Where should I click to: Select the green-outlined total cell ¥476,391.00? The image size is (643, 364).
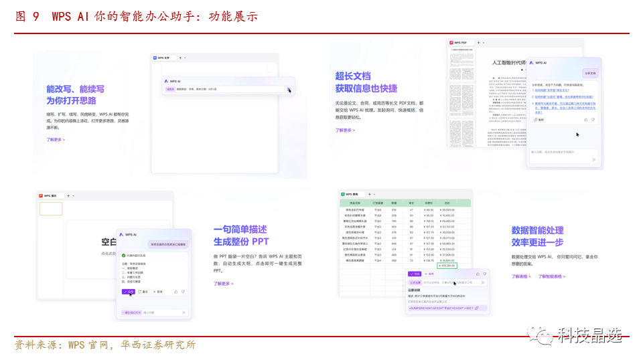pos(447,266)
